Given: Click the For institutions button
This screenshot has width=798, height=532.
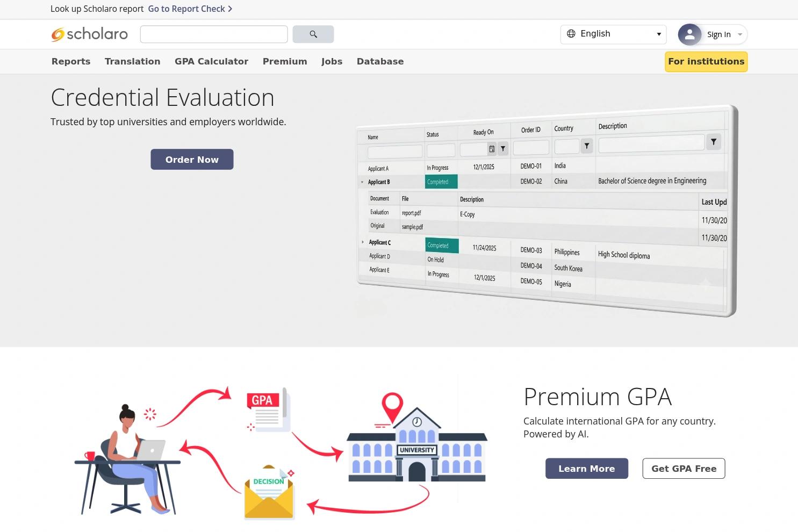Looking at the screenshot, I should tap(706, 62).
